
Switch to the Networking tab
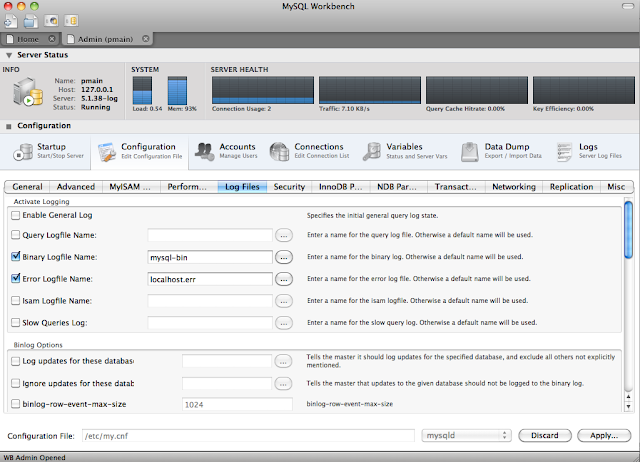point(514,187)
